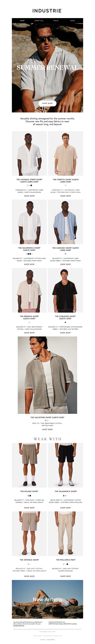The height and width of the screenshot is (644, 95).
Task: Open the SALE menu item
Action: click(x=73, y=20)
